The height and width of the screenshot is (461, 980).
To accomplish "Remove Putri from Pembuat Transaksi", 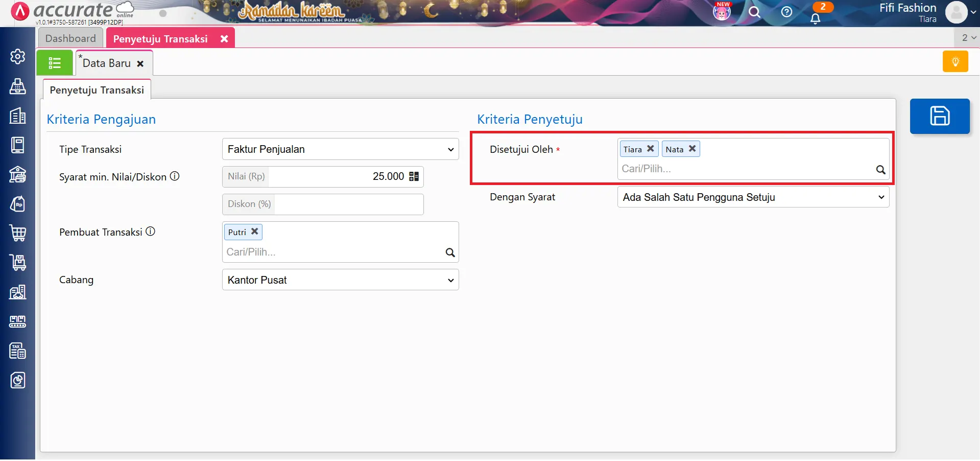I will click(255, 232).
